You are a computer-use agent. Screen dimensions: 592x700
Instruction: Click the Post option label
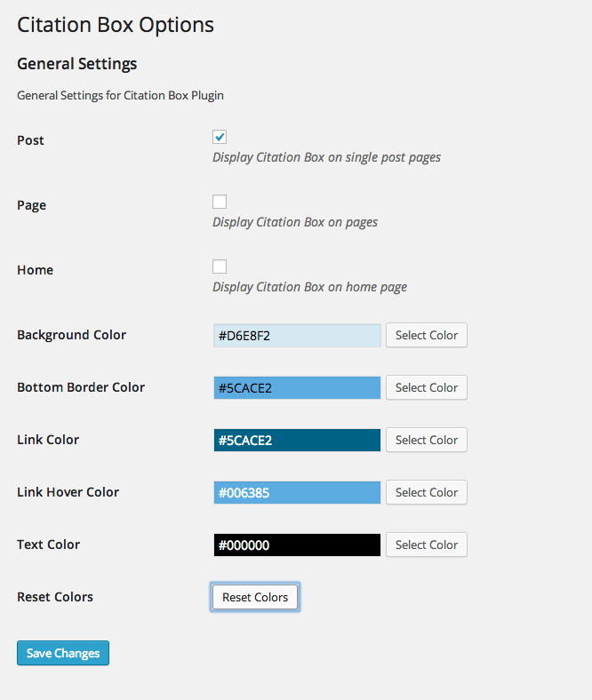tap(30, 140)
